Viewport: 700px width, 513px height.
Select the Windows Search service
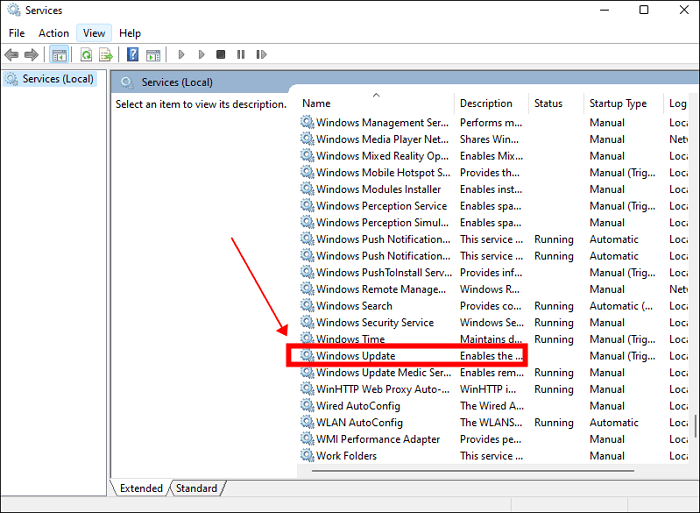493,306
